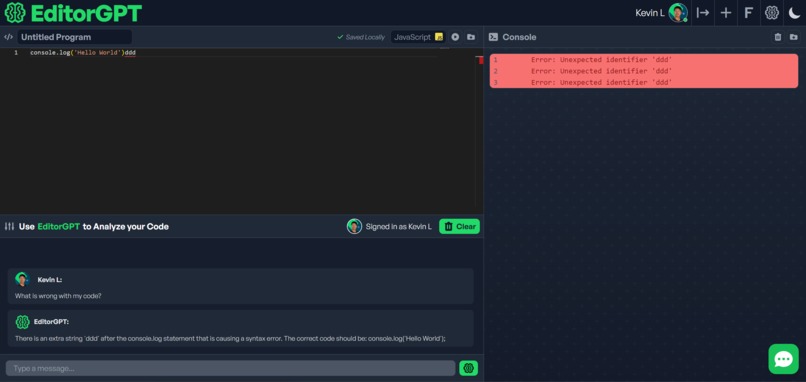
Task: Click the code brackets icon beside program name
Action: 8,37
